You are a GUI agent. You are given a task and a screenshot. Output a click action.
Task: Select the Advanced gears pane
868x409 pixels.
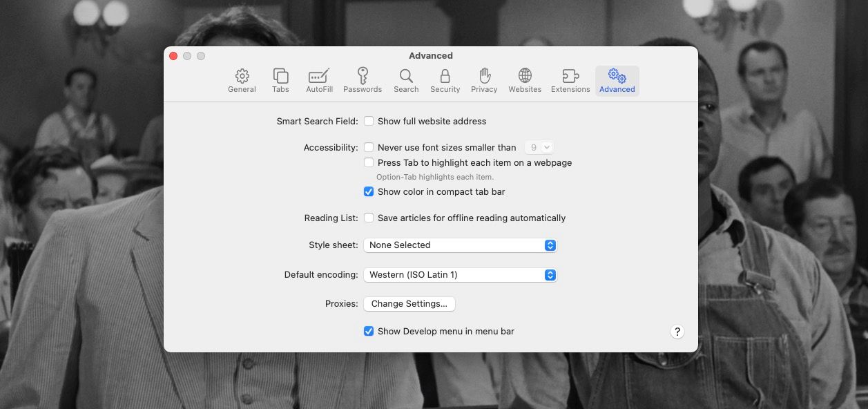pos(617,81)
